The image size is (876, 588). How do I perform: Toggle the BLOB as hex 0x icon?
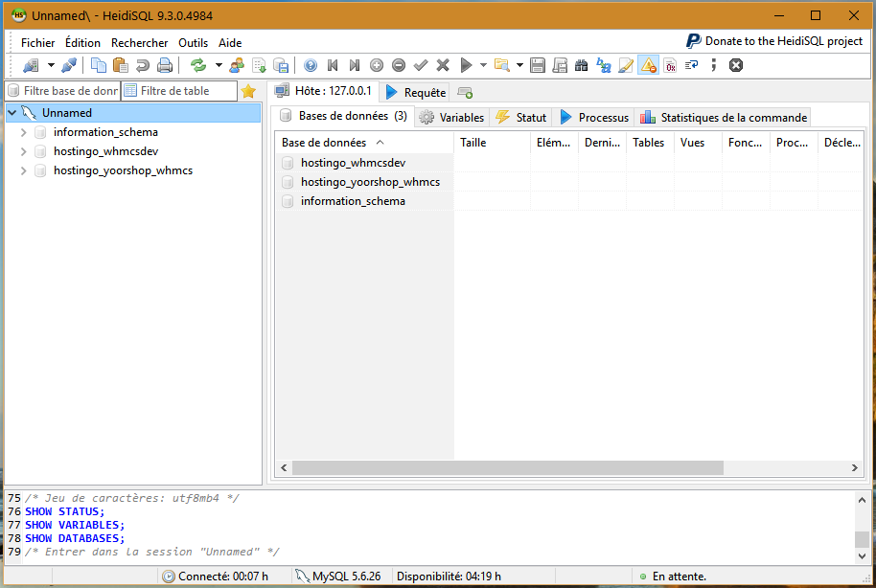[x=670, y=65]
